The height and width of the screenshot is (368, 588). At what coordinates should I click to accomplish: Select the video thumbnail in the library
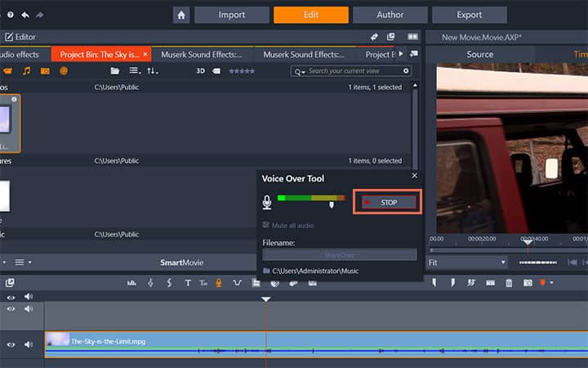click(8, 123)
